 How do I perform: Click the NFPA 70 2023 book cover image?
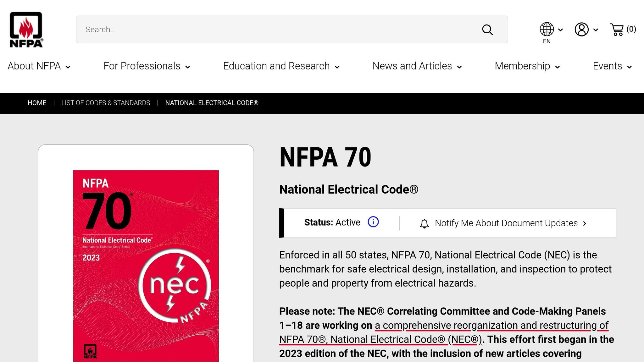coord(146,266)
